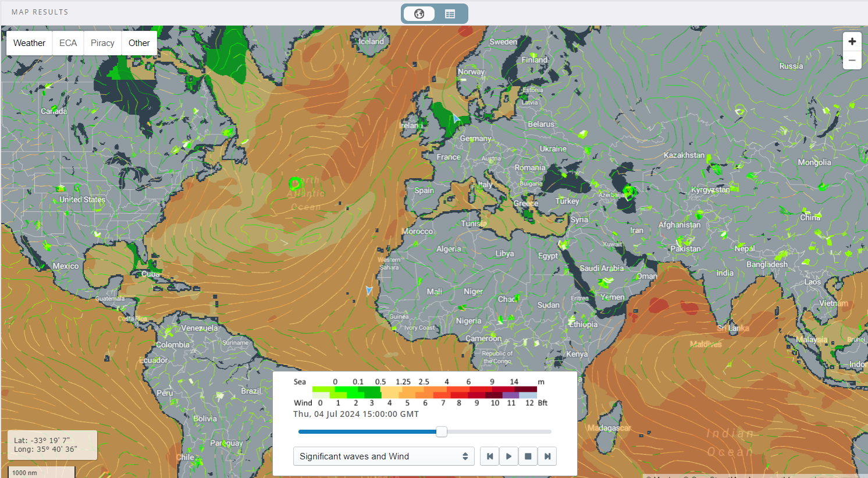The height and width of the screenshot is (478, 868).
Task: Click the Sea wave height color legend
Action: click(x=425, y=389)
